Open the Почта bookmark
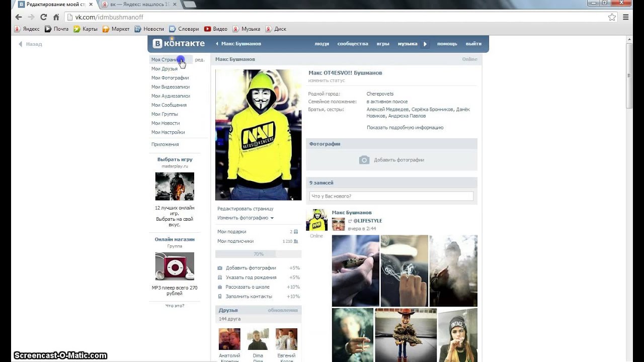 [x=56, y=29]
